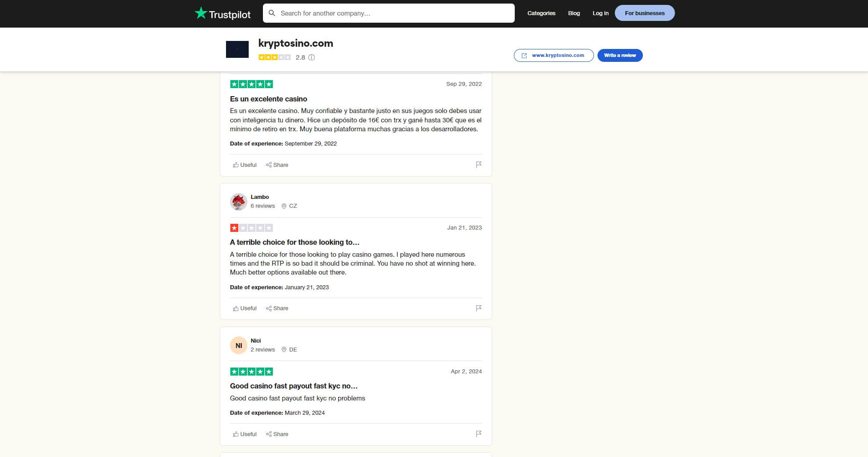This screenshot has height=457, width=868.
Task: Open the Blog page
Action: [573, 13]
